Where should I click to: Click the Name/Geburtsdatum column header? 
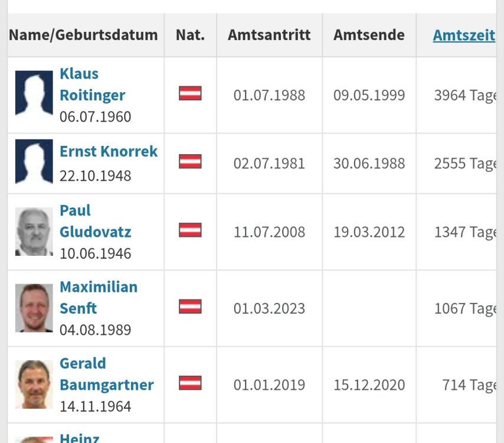point(83,35)
